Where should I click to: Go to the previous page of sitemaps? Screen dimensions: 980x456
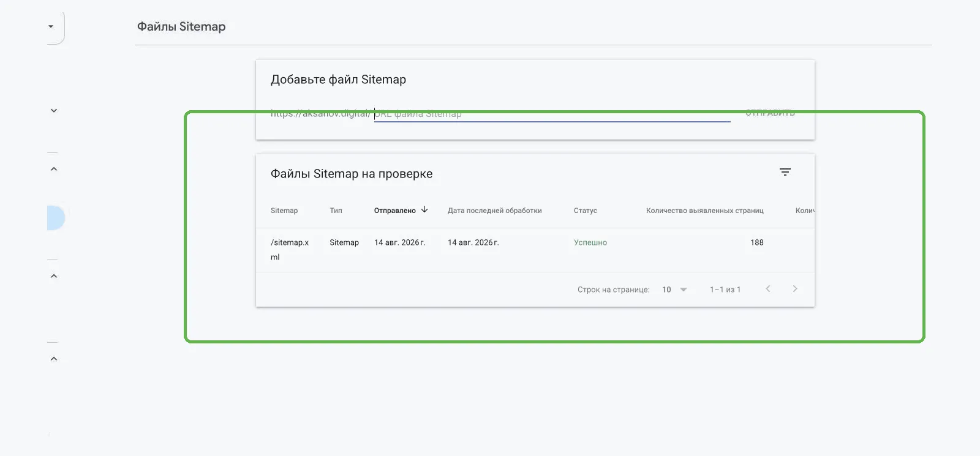click(x=768, y=289)
